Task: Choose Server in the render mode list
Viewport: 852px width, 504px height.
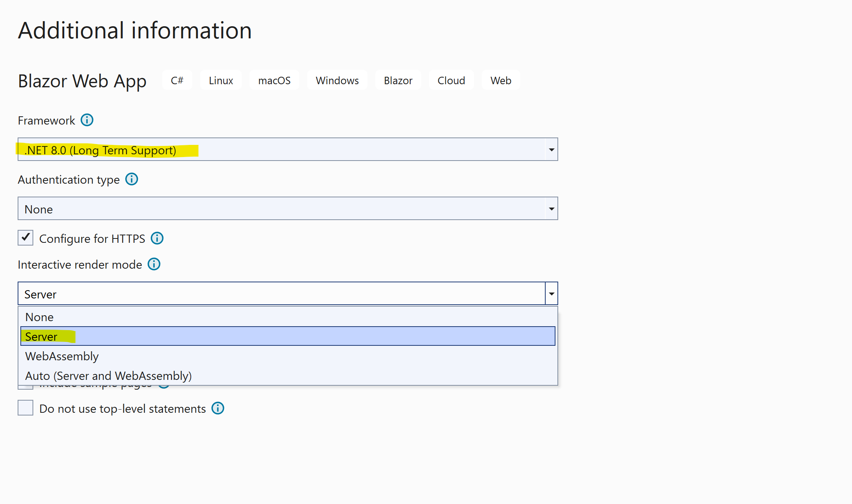Action: [41, 336]
